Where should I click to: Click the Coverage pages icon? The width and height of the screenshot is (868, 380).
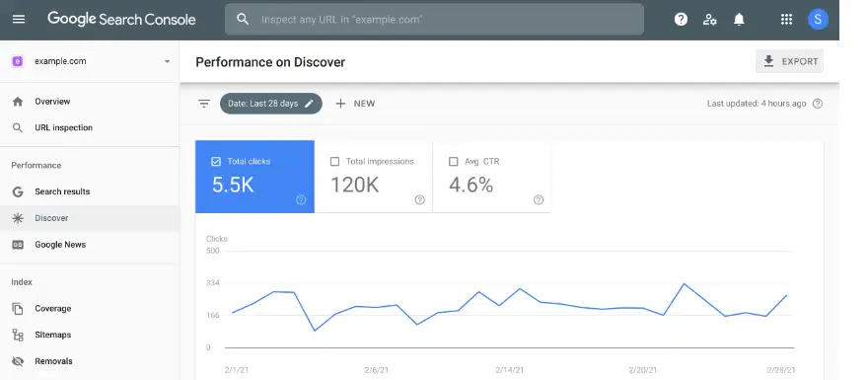tap(18, 309)
